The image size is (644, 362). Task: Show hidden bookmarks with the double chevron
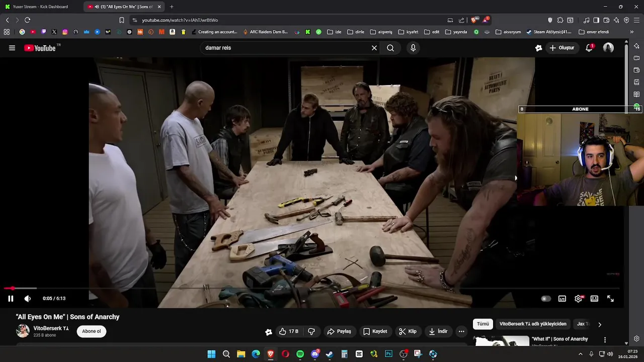[x=632, y=32]
